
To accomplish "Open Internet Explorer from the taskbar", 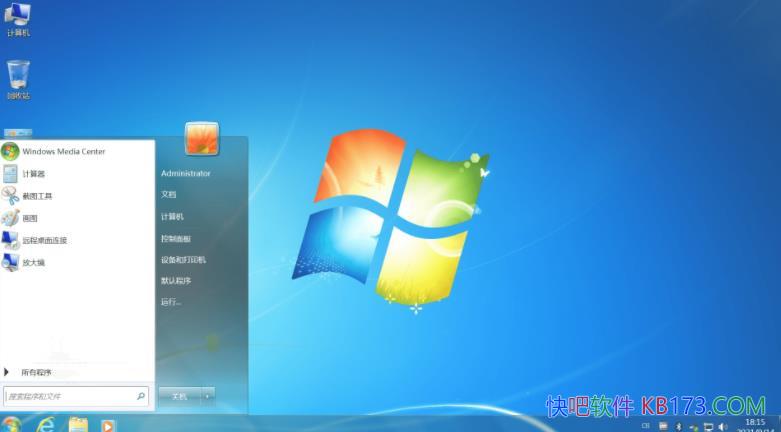I will (x=45, y=424).
